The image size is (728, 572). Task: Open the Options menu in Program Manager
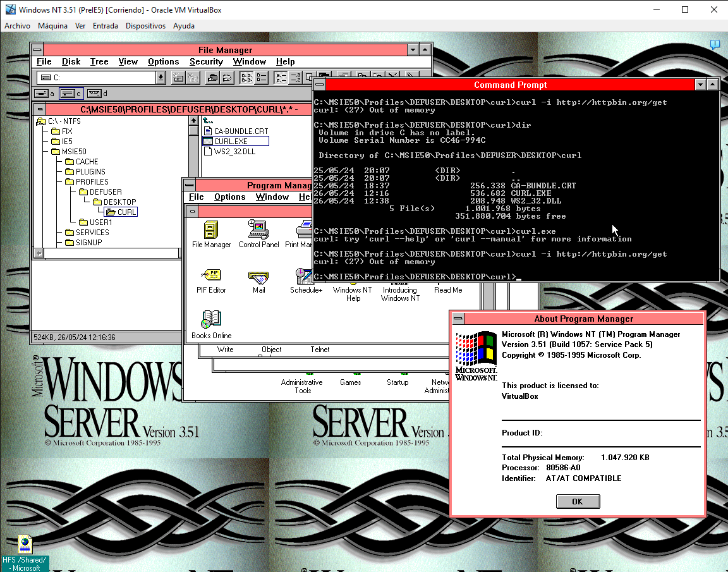(229, 197)
